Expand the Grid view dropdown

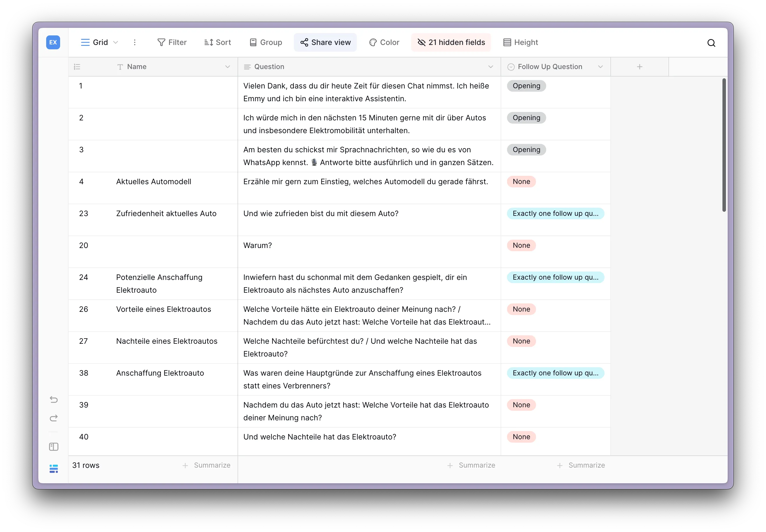[116, 42]
